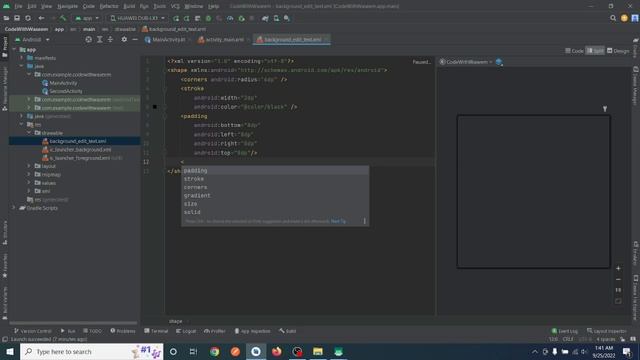Click the green Run app icon

[176, 18]
